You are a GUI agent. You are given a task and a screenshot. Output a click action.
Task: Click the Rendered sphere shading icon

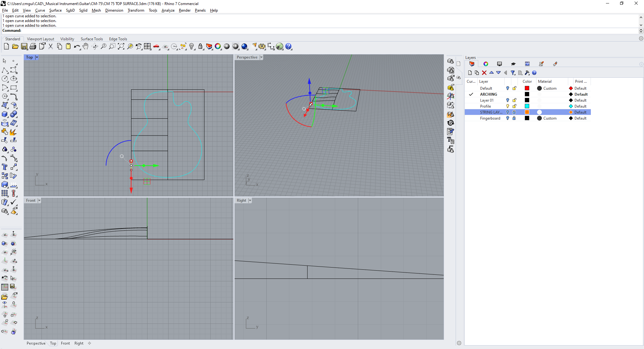(x=244, y=47)
